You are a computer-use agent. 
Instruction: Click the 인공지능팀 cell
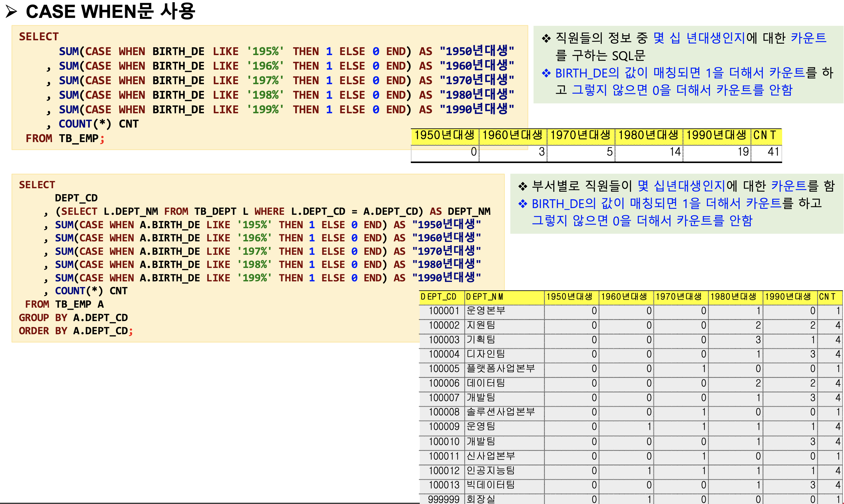(491, 470)
